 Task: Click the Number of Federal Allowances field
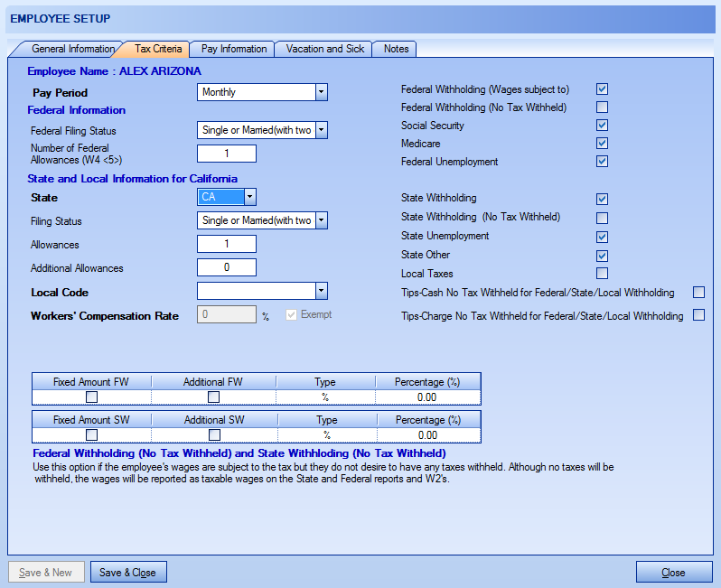[227, 154]
